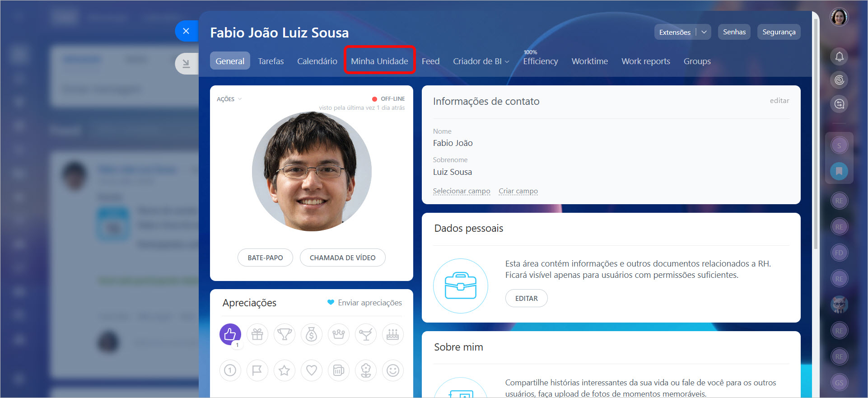The width and height of the screenshot is (868, 398).
Task: Open the Worktime tab
Action: (x=590, y=61)
